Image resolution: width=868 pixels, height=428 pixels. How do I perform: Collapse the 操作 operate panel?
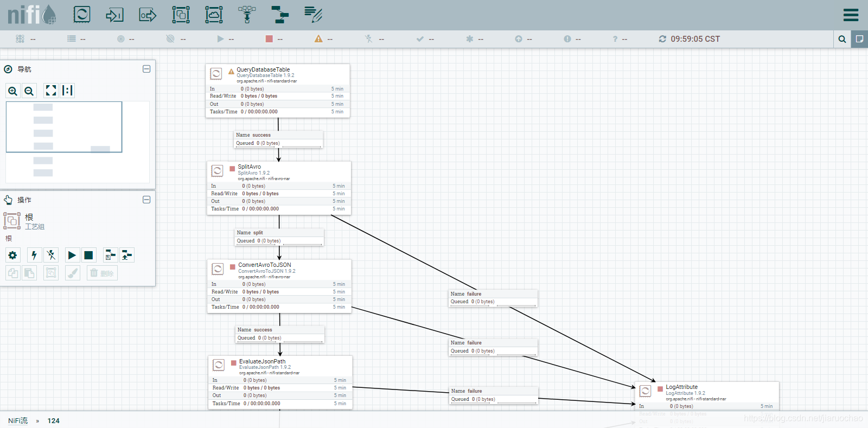click(146, 200)
